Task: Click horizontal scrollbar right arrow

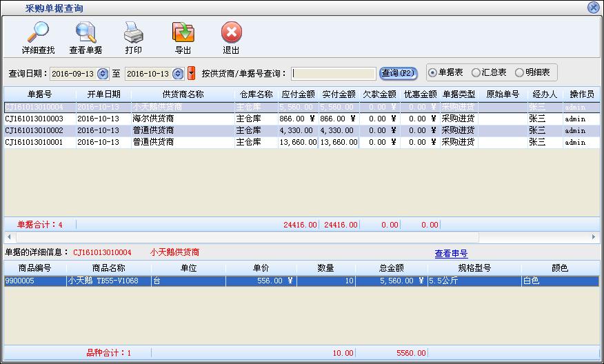Action: point(594,236)
